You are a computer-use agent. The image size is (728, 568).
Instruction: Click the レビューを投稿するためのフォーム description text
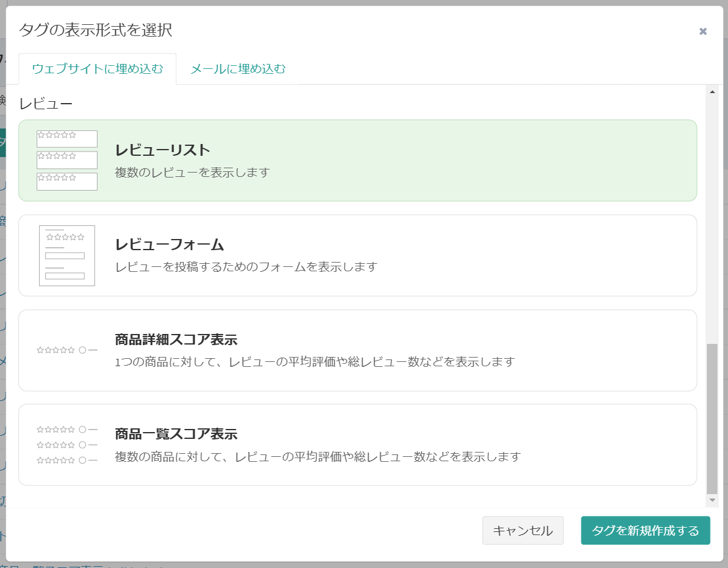(x=246, y=267)
